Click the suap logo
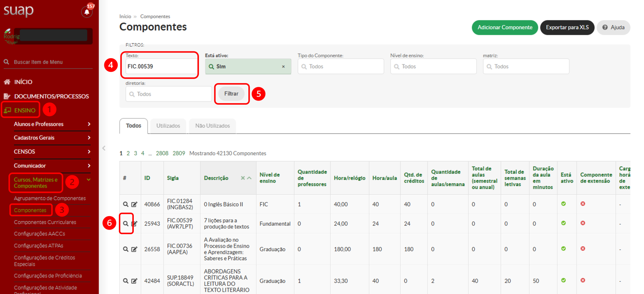Image resolution: width=644 pixels, height=294 pixels. 19,10
